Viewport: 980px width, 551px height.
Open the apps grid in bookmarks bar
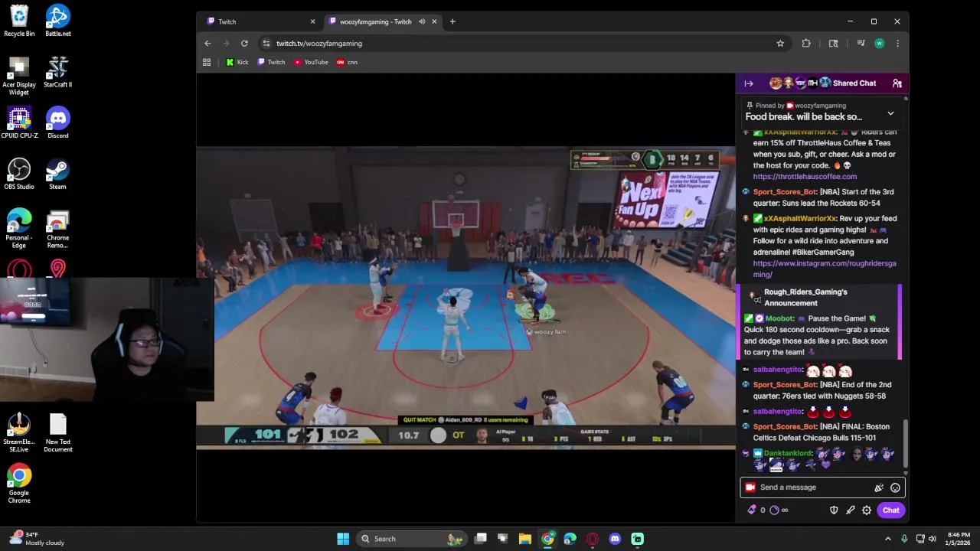[207, 62]
